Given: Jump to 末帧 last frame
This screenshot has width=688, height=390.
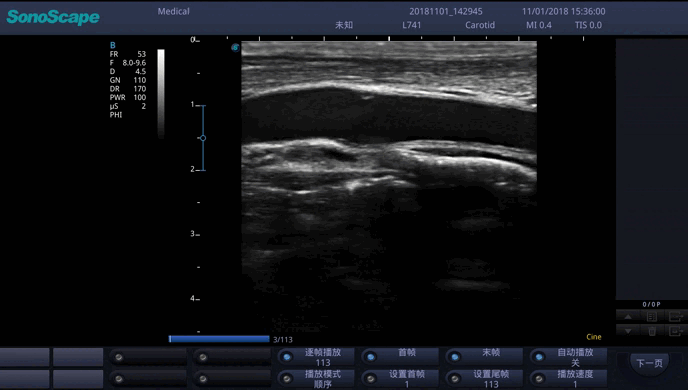Looking at the screenshot, I should point(484,357).
